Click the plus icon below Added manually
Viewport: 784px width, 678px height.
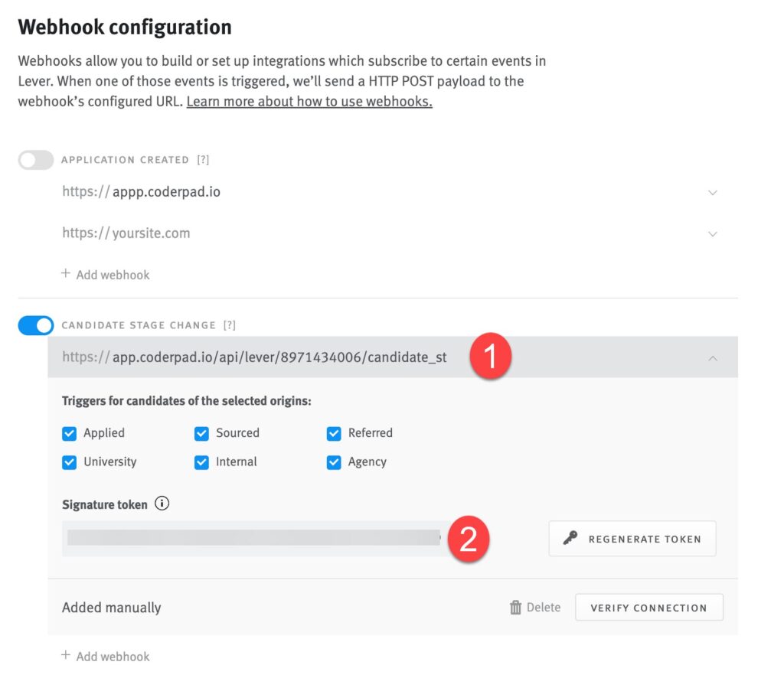65,656
